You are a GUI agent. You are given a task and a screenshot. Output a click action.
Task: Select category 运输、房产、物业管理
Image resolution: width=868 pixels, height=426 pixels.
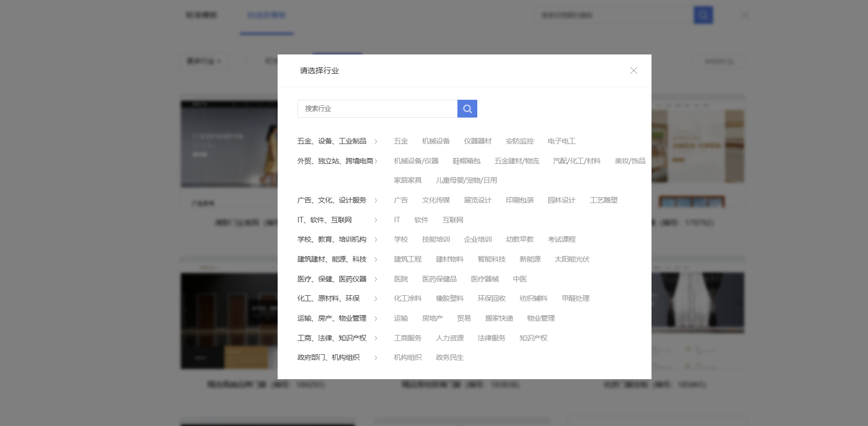(x=332, y=318)
